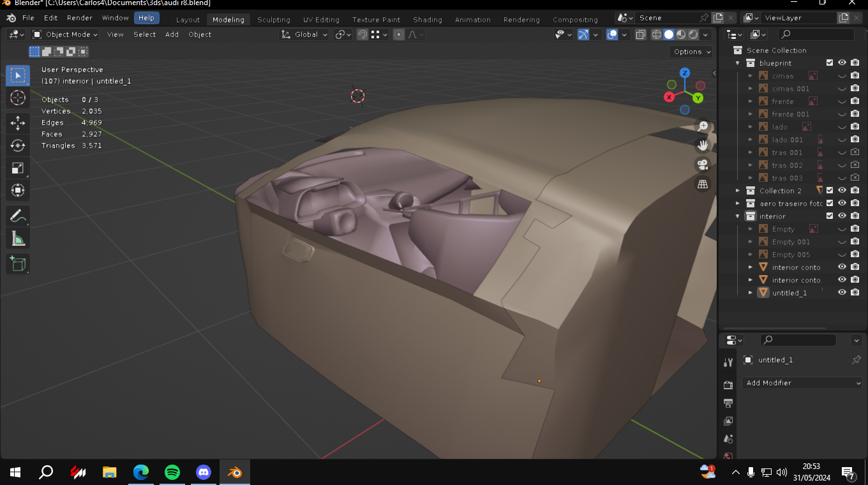Uncheck the Collection 2 exclude checkbox
This screenshot has width=868, height=485.
830,191
